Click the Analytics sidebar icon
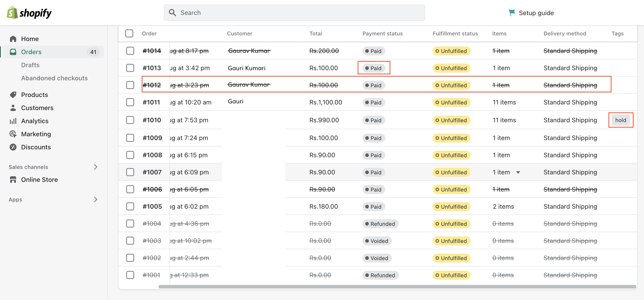The width and height of the screenshot is (644, 300). coord(13,121)
